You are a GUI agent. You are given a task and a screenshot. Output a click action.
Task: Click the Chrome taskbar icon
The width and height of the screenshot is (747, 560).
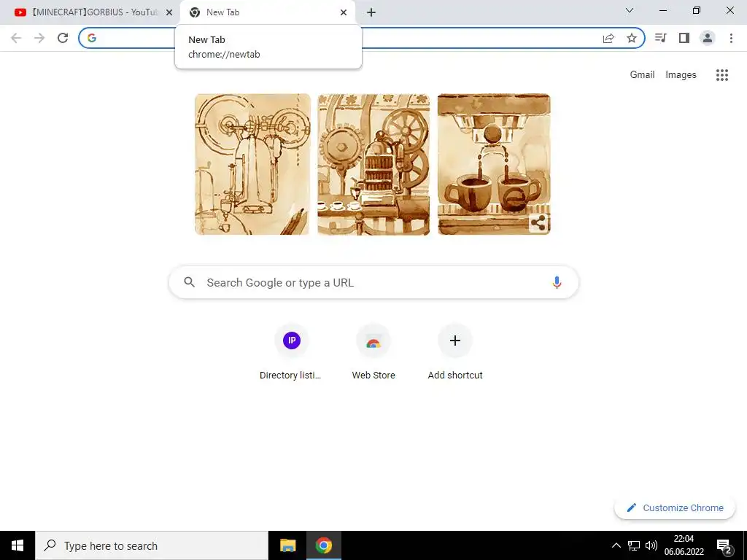pos(323,545)
